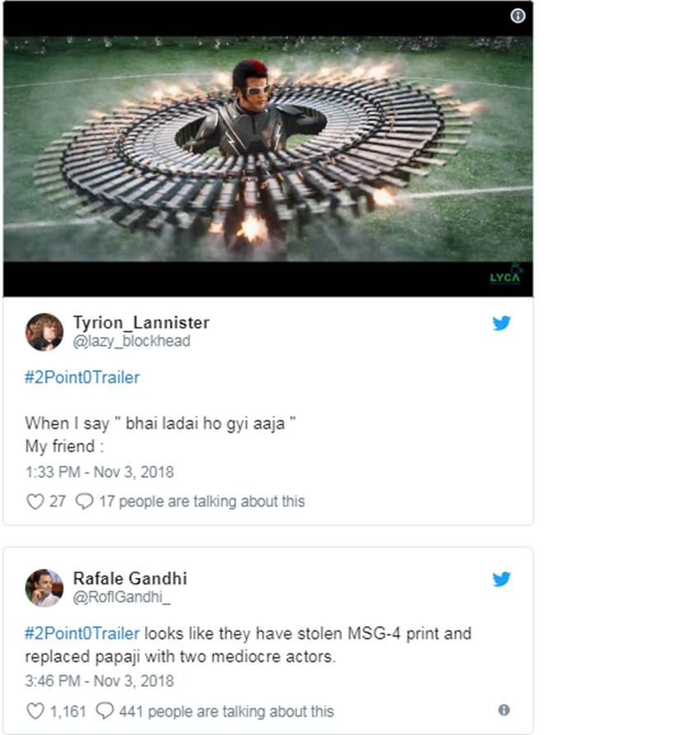Click the #2Point0Trailer hashtag in Tyrion's tweet

point(82,378)
